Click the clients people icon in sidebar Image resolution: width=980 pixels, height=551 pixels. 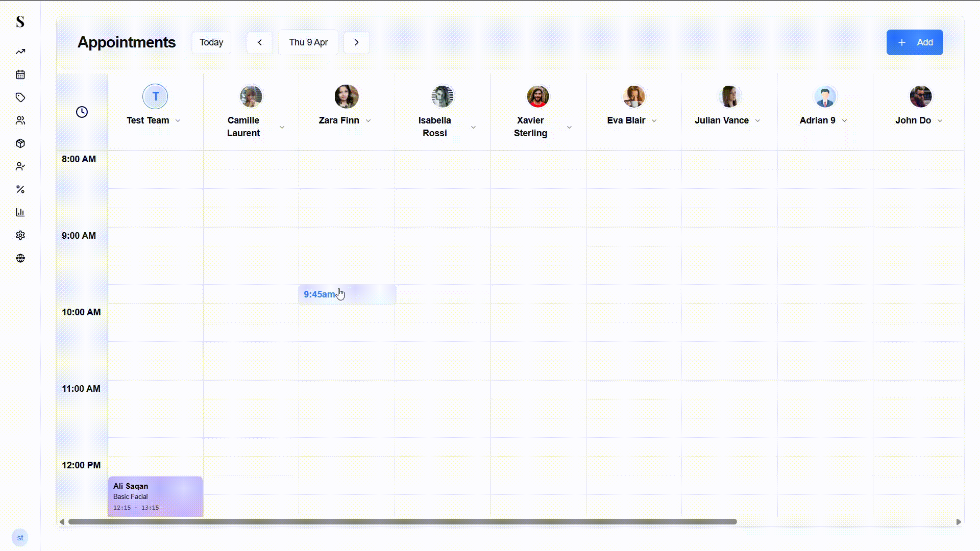20,120
